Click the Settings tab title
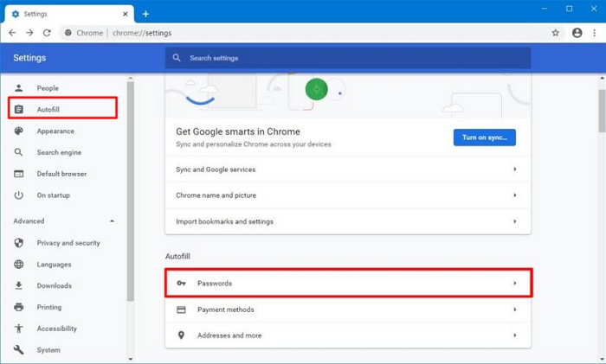606x364 pixels. point(35,14)
